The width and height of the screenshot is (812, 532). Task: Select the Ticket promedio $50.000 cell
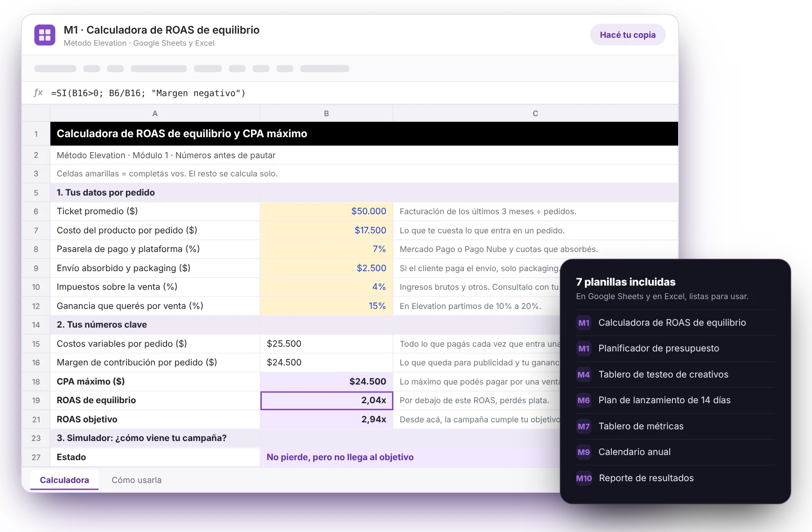(327, 211)
